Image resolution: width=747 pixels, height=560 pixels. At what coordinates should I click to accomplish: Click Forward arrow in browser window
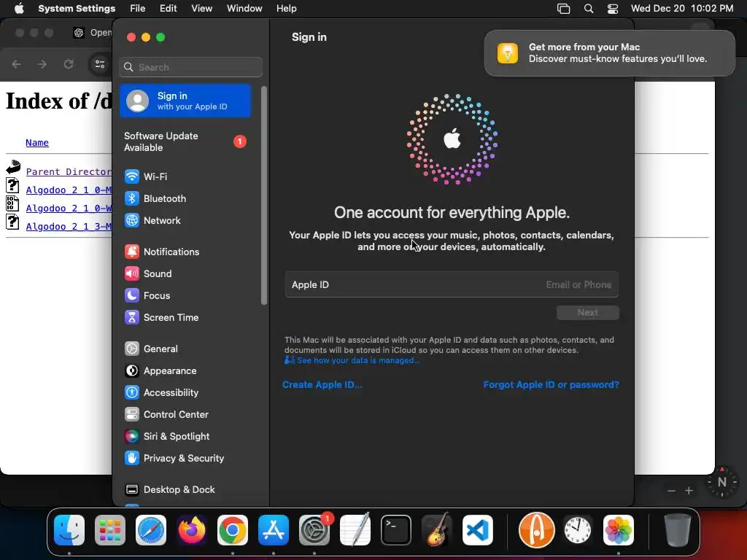42,64
